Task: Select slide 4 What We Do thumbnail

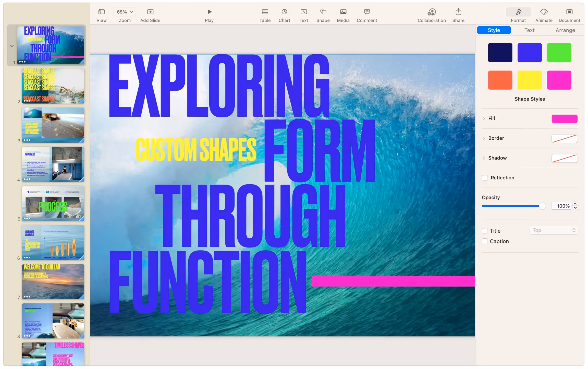Action: point(53,164)
